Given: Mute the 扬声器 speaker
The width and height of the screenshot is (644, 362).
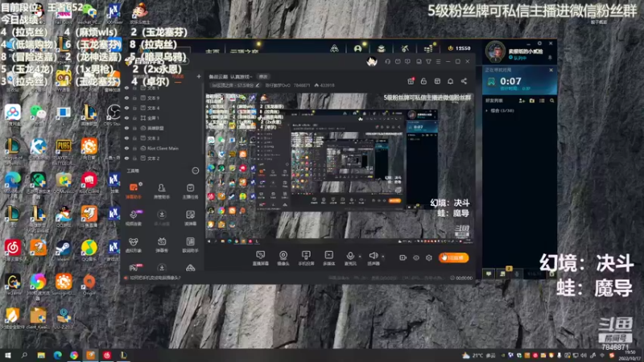Looking at the screenshot, I should (374, 258).
